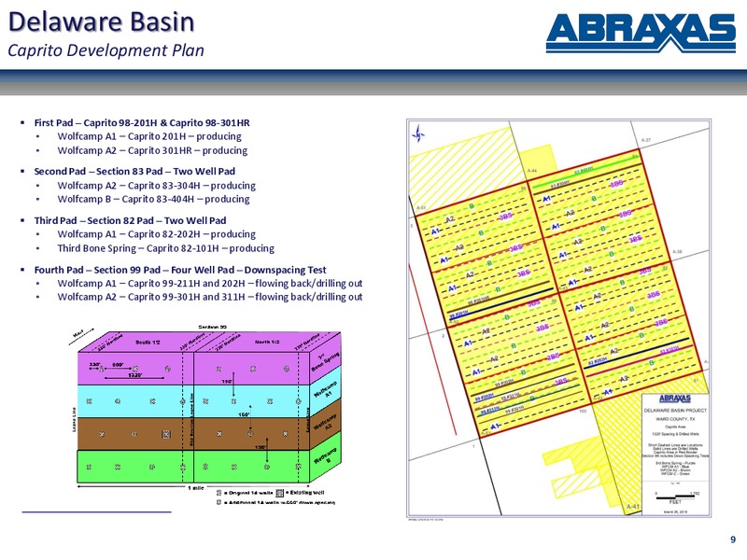The height and width of the screenshot is (560, 747).
Task: Click the 'South 1/2' label on block diagram
Action: pos(148,343)
